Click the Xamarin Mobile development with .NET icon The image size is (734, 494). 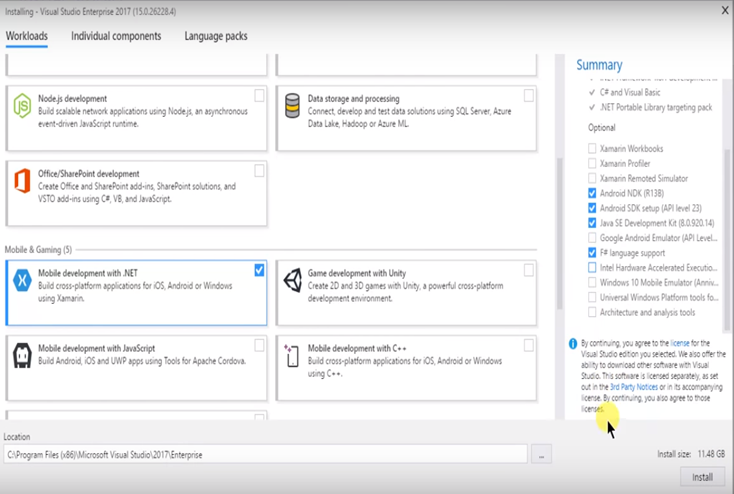(x=22, y=280)
